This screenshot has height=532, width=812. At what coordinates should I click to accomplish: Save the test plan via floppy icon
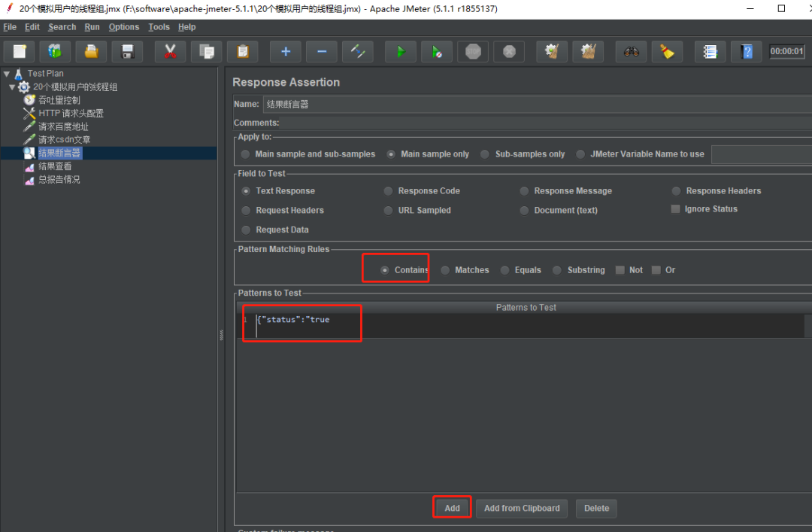127,51
